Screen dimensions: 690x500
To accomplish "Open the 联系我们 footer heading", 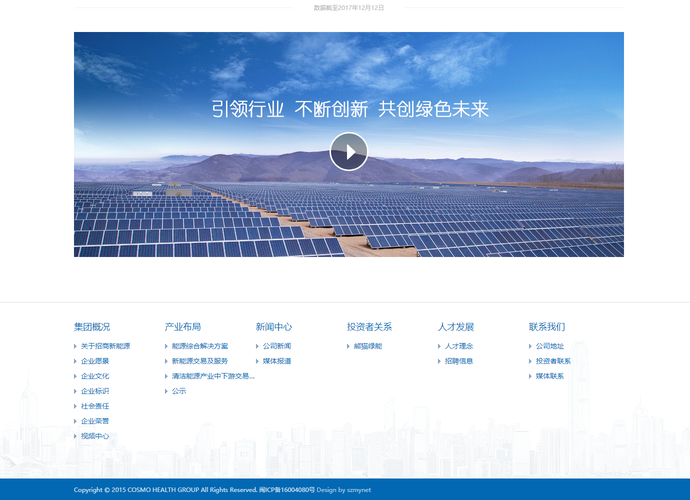I will point(547,327).
